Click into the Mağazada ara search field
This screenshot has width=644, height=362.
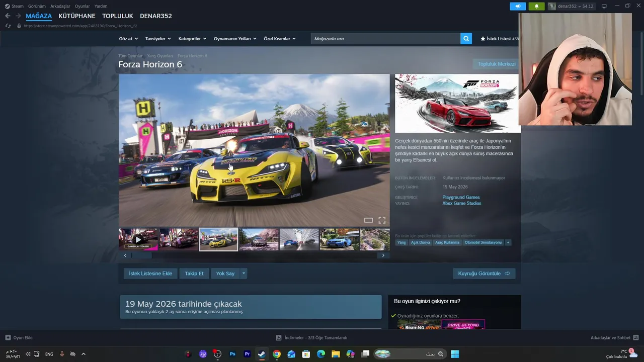coord(385,39)
